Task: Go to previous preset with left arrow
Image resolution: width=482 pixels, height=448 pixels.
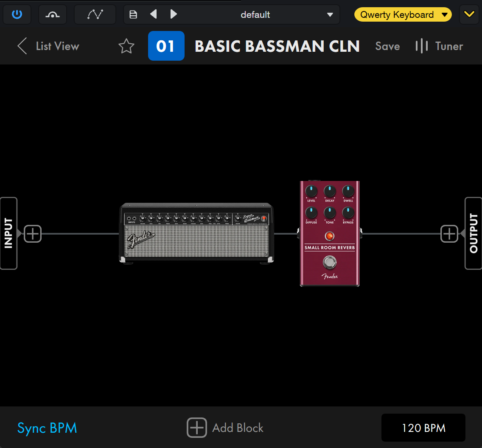Action: pos(154,14)
